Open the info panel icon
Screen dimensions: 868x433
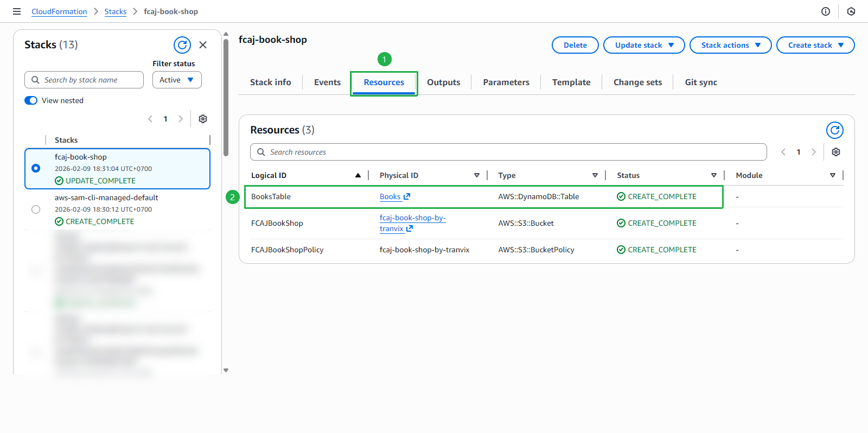[x=826, y=11]
